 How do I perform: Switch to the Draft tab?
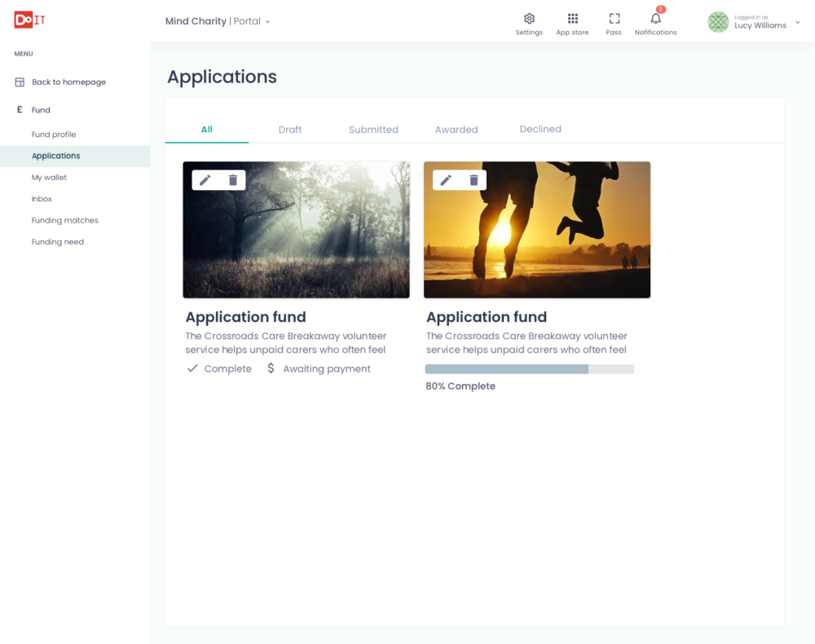(x=290, y=130)
